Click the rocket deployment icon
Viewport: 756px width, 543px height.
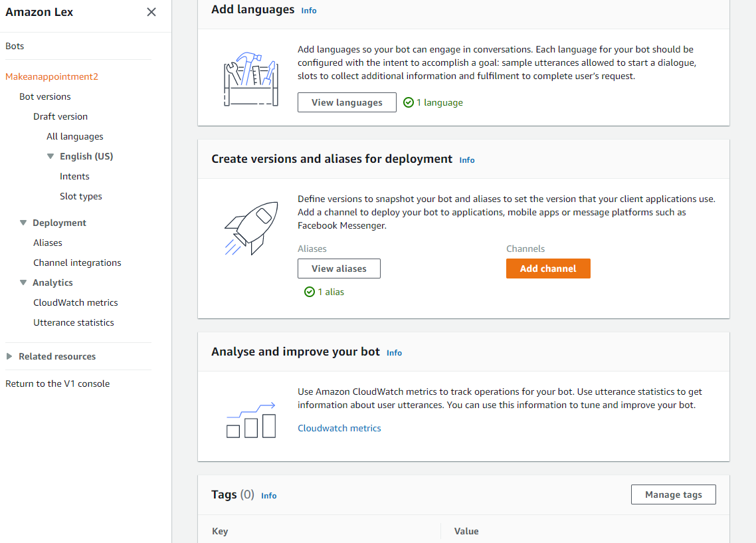250,228
